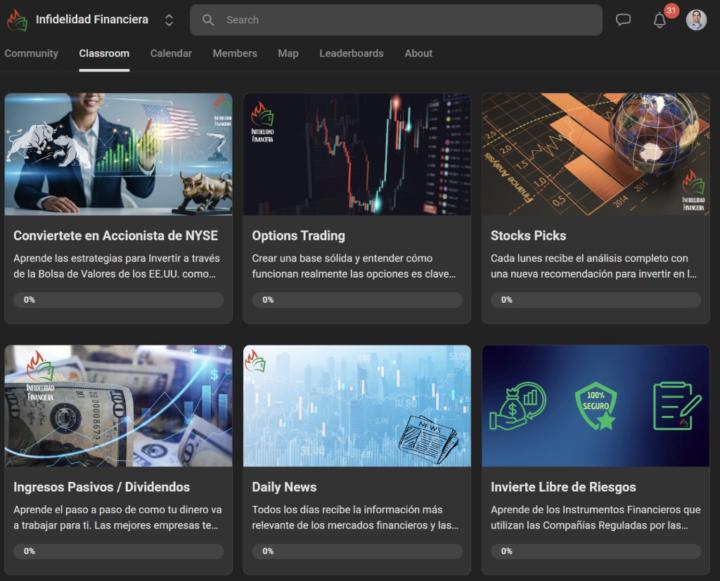This screenshot has width=720, height=581.
Task: Open the Stocks Picks course thumbnail
Action: [596, 154]
